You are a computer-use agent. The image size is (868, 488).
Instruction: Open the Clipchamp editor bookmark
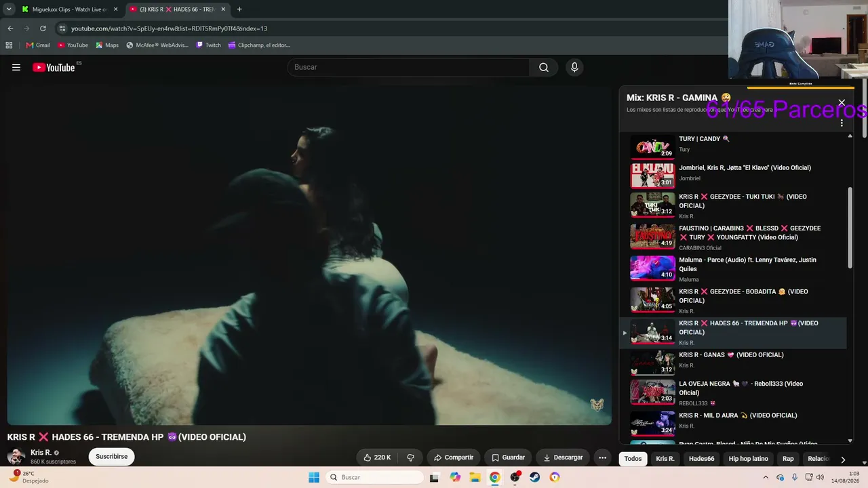tap(259, 45)
